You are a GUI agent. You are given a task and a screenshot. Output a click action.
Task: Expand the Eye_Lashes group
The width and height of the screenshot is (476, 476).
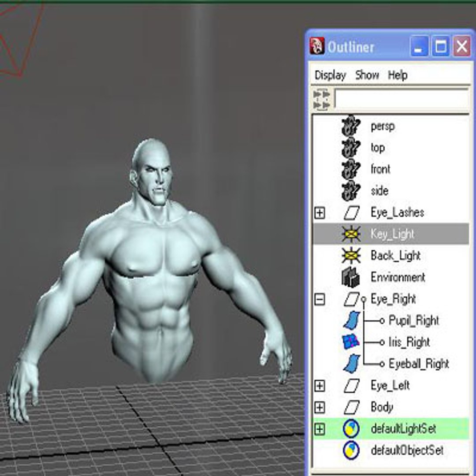pyautogui.click(x=320, y=213)
